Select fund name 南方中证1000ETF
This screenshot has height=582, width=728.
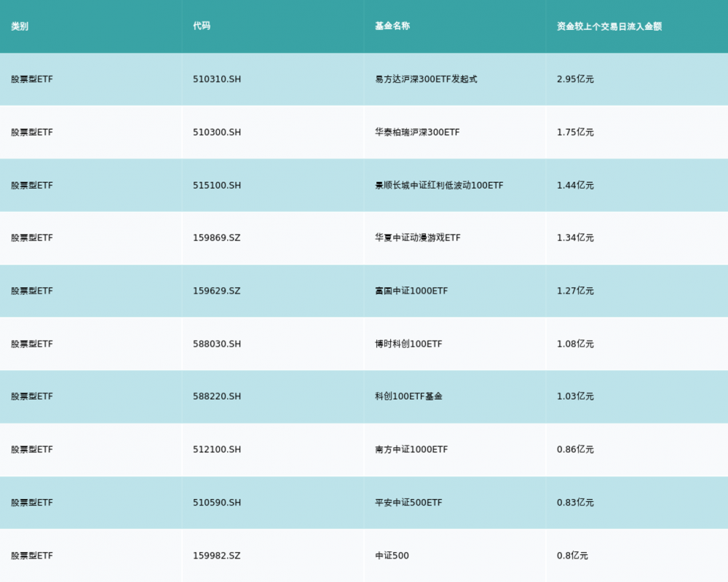click(411, 449)
